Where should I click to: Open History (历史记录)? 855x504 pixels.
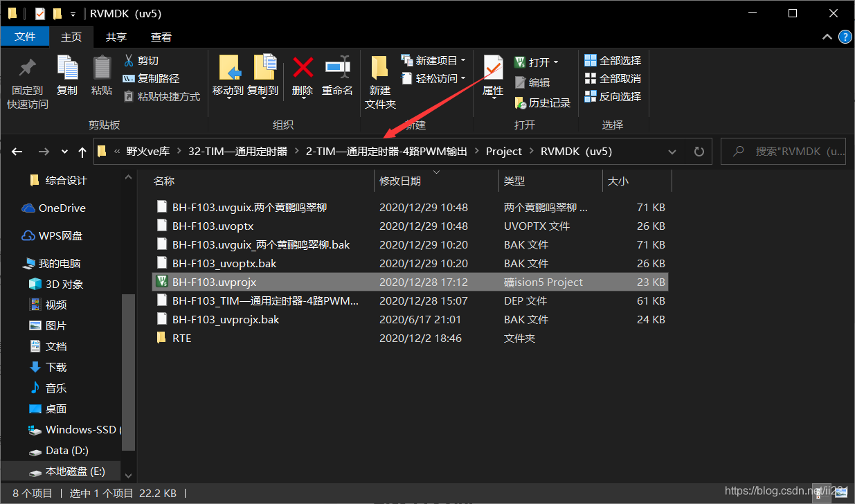(543, 102)
